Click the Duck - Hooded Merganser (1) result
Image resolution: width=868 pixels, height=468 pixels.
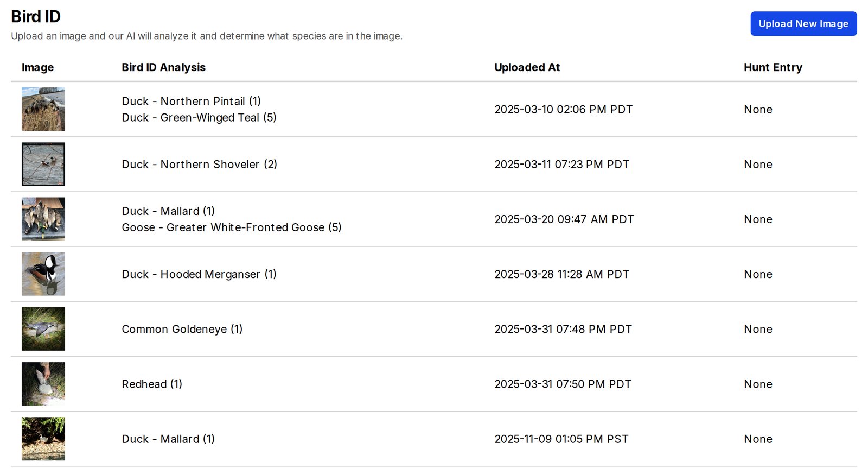(x=199, y=274)
